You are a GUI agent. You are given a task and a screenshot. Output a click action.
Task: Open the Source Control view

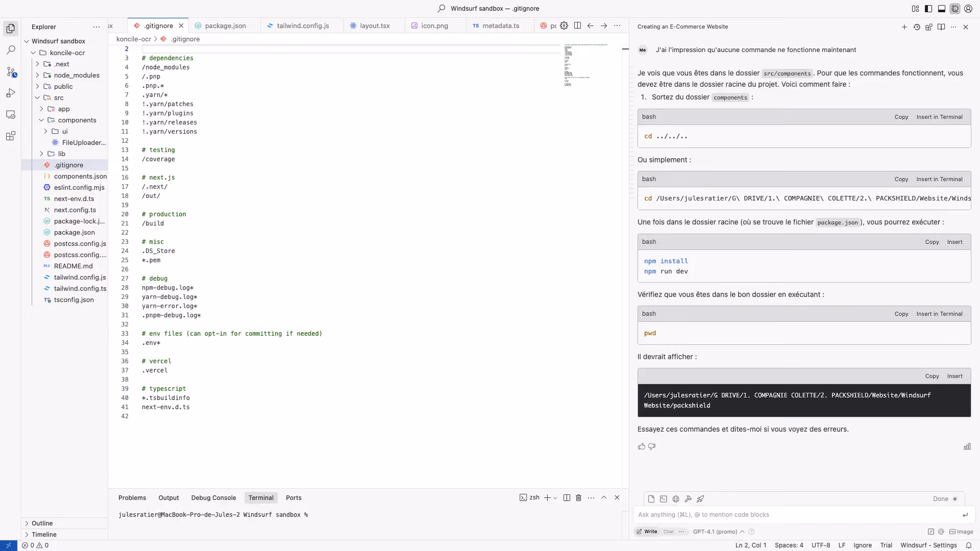[11, 72]
